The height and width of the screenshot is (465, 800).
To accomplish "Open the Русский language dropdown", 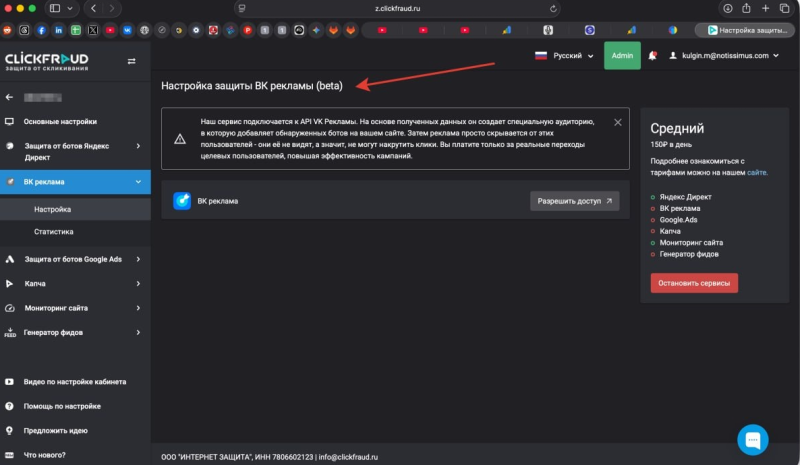I will [564, 56].
